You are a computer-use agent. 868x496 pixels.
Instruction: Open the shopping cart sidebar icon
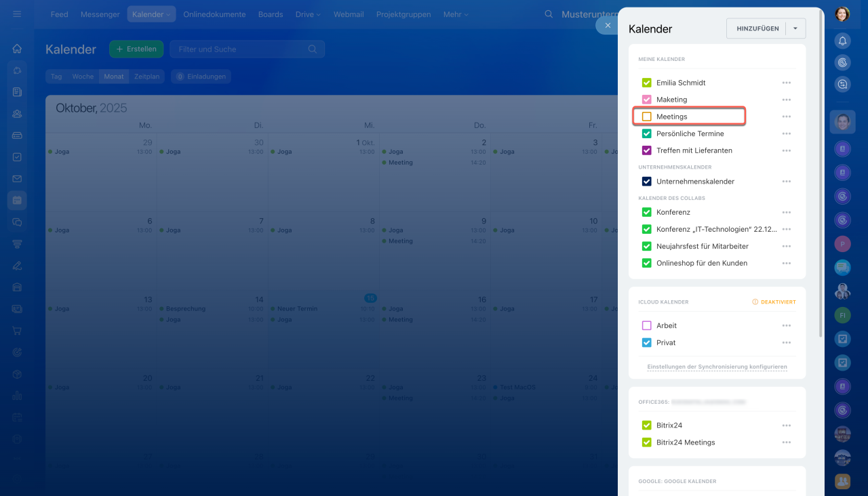[x=17, y=331]
